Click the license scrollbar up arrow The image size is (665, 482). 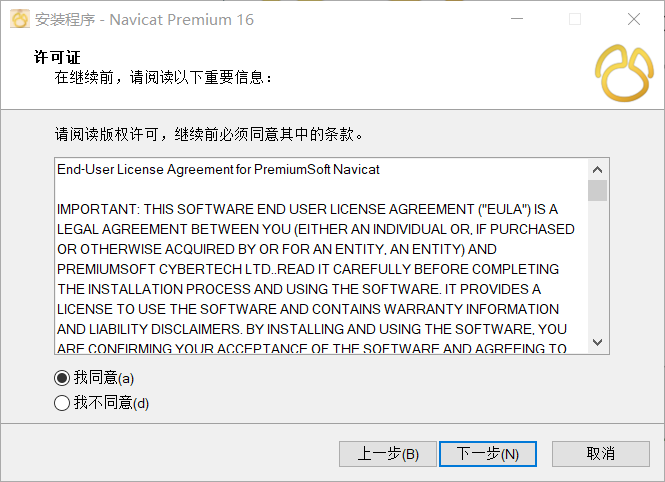click(598, 170)
